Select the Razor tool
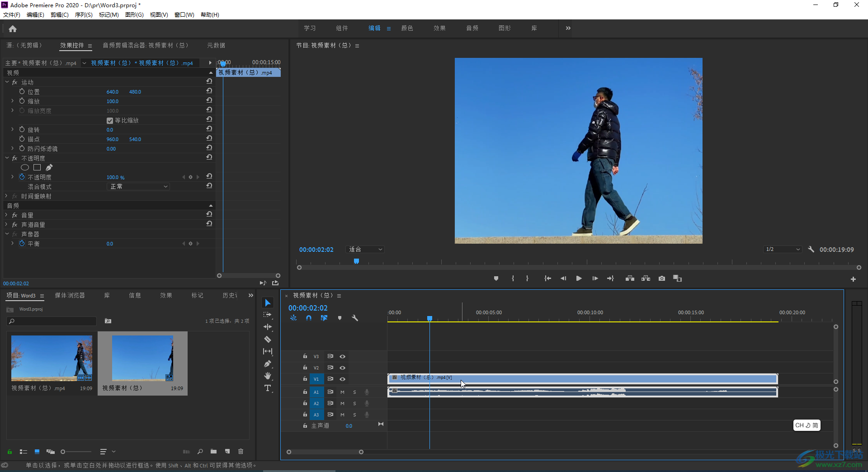The width and height of the screenshot is (868, 472). click(x=268, y=339)
